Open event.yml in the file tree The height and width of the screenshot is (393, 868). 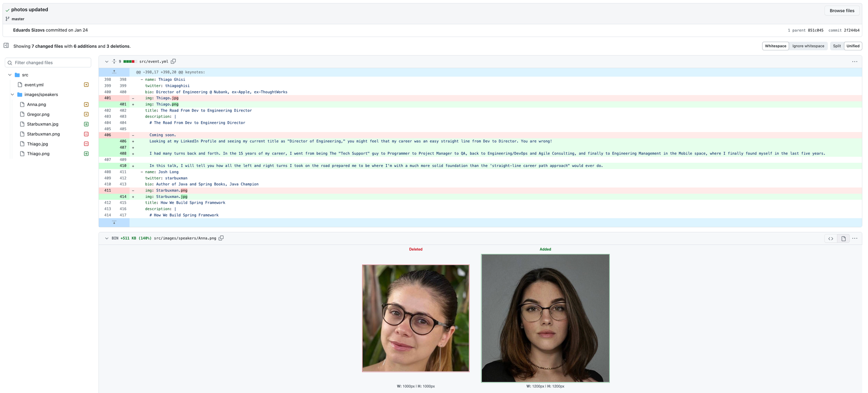coord(34,85)
